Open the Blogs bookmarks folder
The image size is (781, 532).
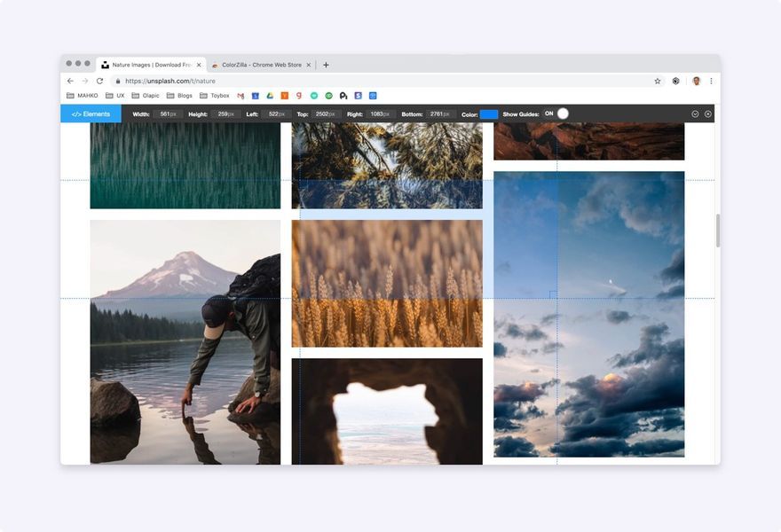(179, 96)
